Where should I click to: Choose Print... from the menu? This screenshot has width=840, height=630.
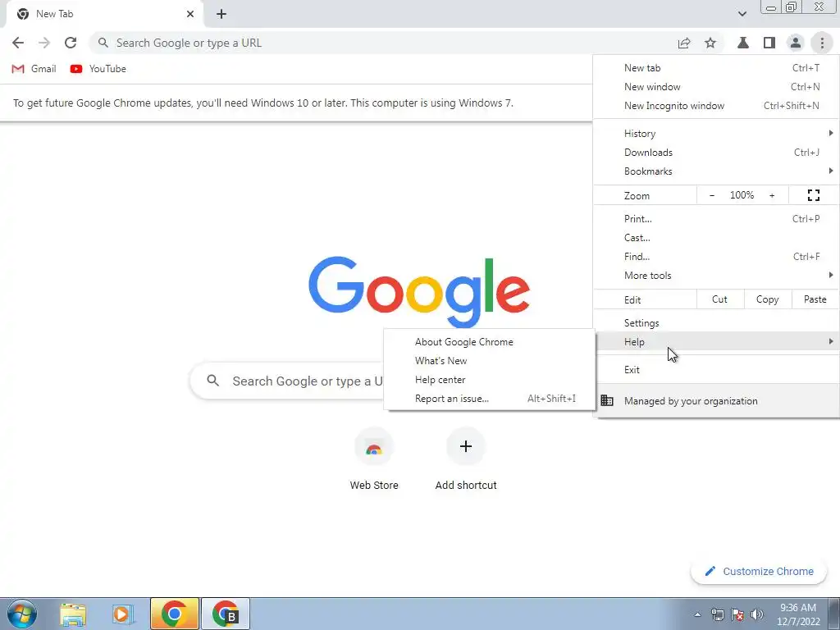click(716, 218)
